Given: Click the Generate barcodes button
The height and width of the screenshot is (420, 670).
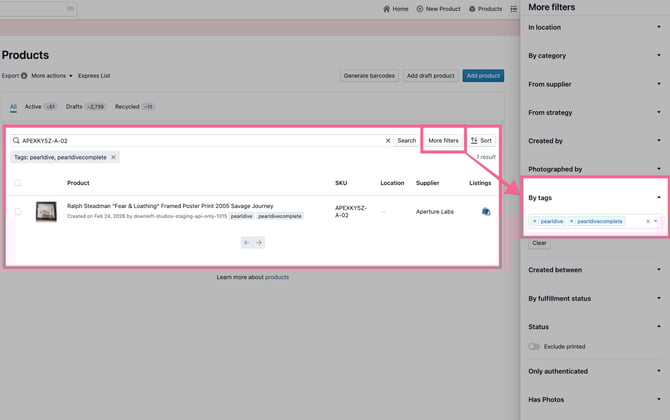Looking at the screenshot, I should [369, 75].
